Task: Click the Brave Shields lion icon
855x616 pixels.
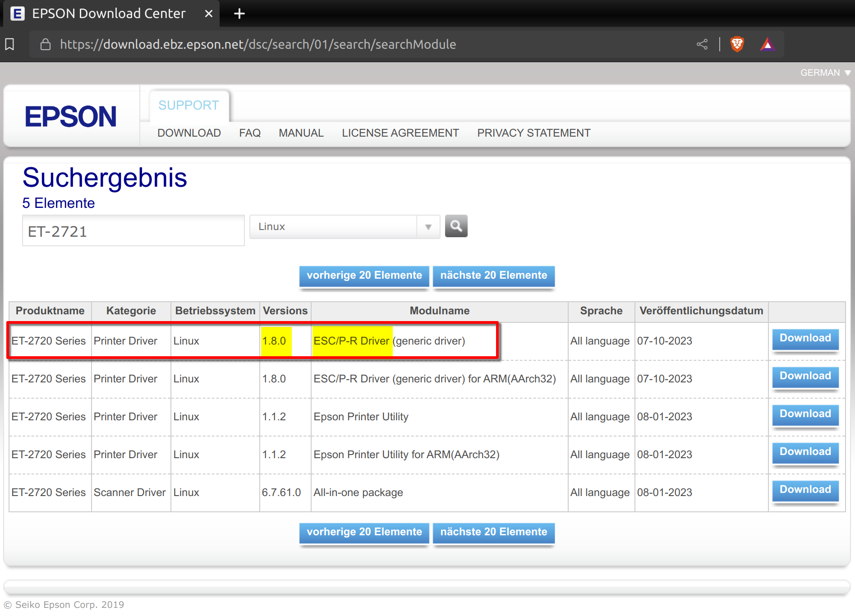Action: (x=737, y=44)
